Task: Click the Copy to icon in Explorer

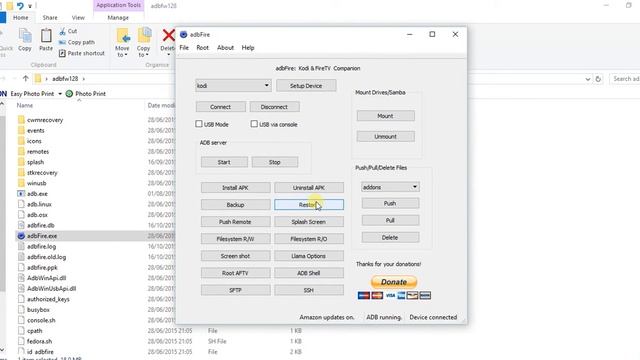Action: (144, 36)
